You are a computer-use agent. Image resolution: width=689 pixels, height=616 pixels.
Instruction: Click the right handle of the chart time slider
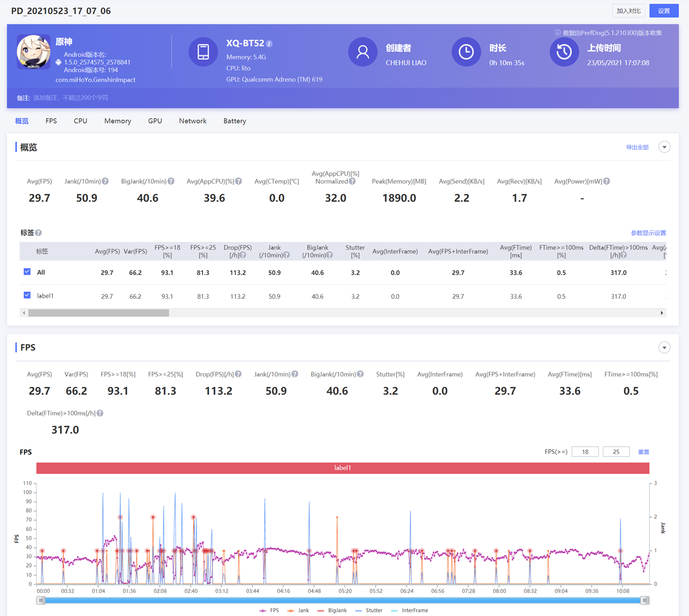point(645,600)
